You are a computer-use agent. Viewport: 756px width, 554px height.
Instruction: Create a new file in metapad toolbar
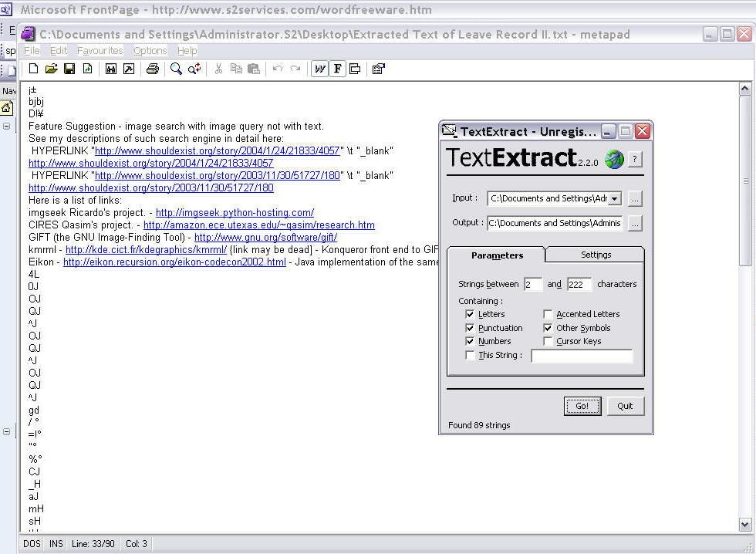pos(33,69)
